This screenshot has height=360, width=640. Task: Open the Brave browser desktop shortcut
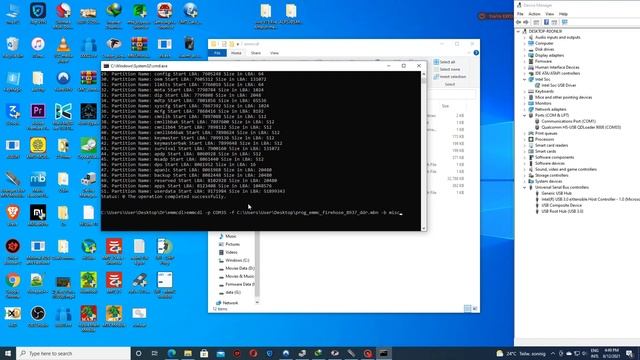coord(13,216)
